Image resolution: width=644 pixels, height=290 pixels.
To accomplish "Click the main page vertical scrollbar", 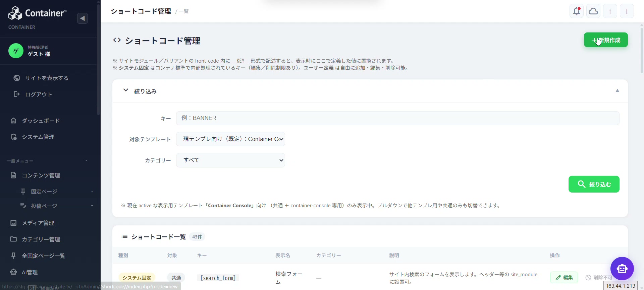I will (642, 50).
